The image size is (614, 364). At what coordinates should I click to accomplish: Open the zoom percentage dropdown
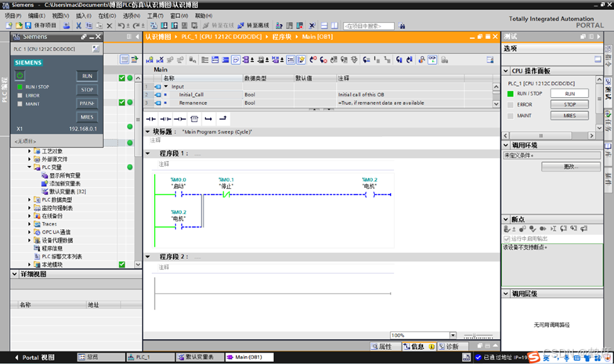click(x=453, y=335)
